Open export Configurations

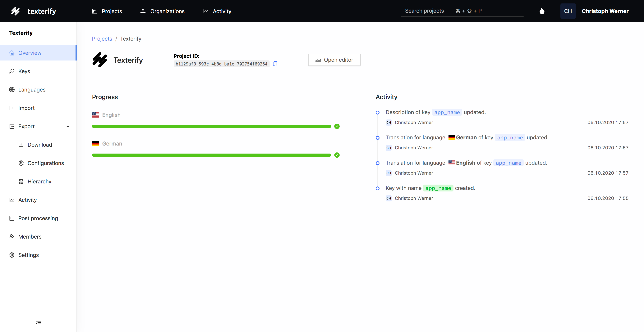[x=45, y=163]
